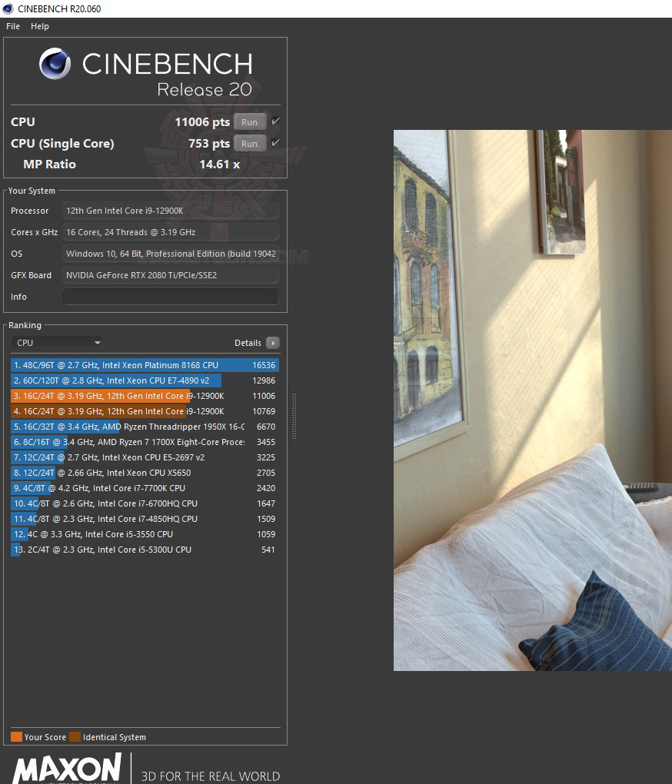Click the Details label in Ranking

[248, 343]
